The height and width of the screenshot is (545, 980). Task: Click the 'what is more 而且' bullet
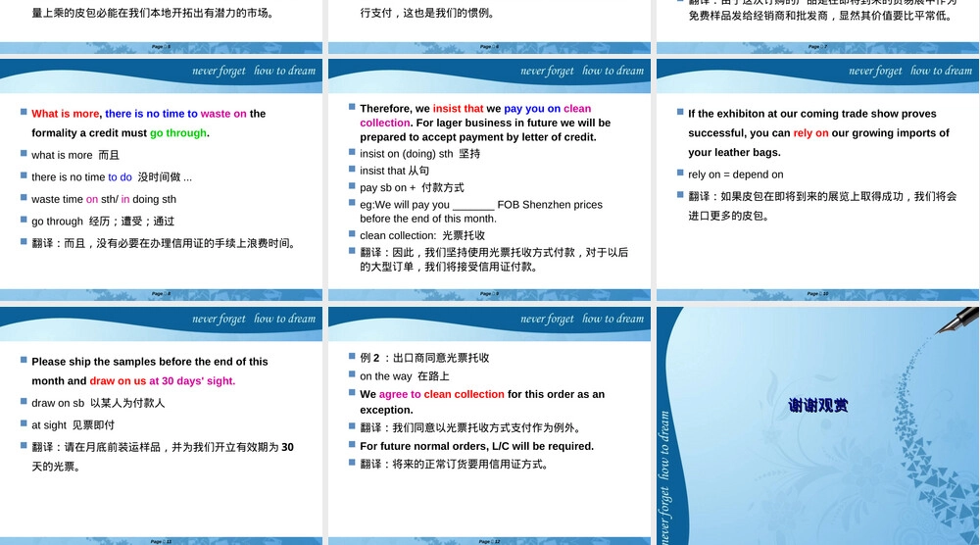coord(75,155)
